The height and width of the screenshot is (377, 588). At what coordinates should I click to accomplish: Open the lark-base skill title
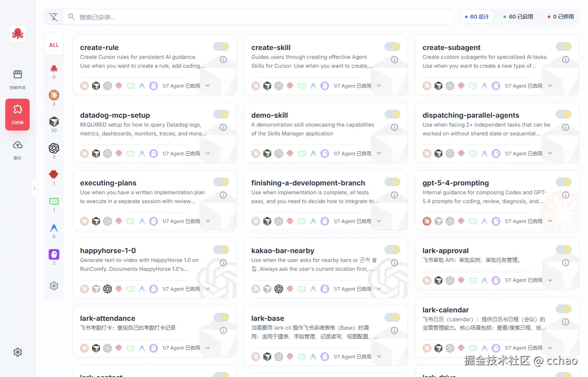(x=268, y=319)
